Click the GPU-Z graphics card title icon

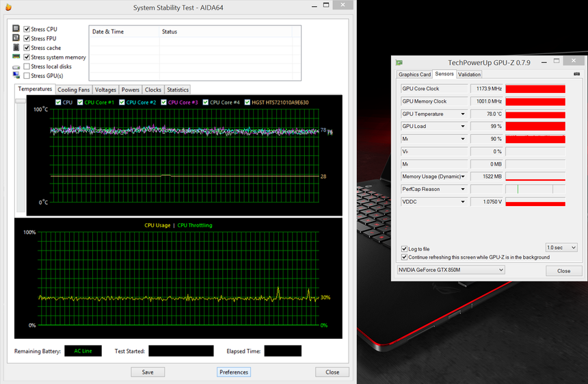coord(399,62)
